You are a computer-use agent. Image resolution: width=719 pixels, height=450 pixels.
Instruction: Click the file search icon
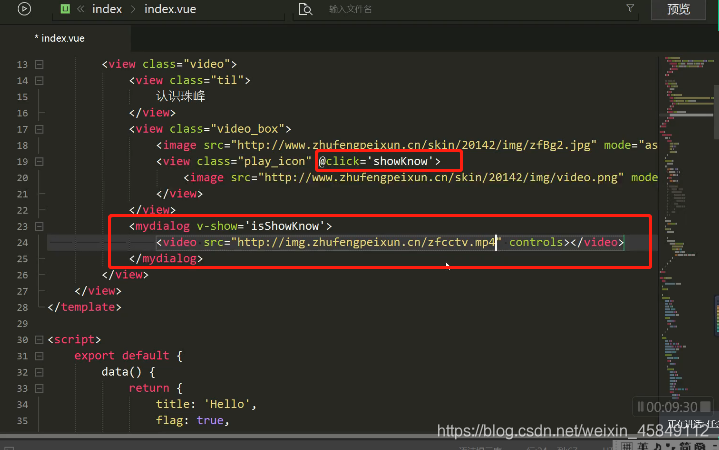tap(305, 9)
